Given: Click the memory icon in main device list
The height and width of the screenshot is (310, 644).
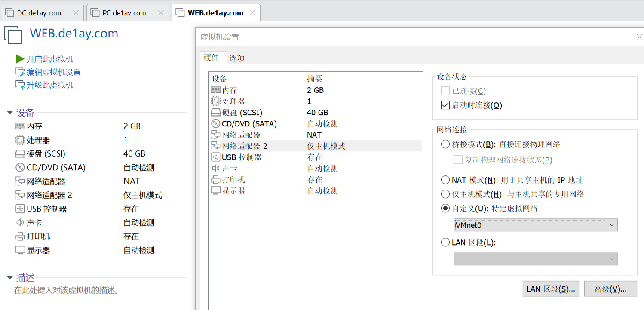Looking at the screenshot, I should pyautogui.click(x=20, y=126).
